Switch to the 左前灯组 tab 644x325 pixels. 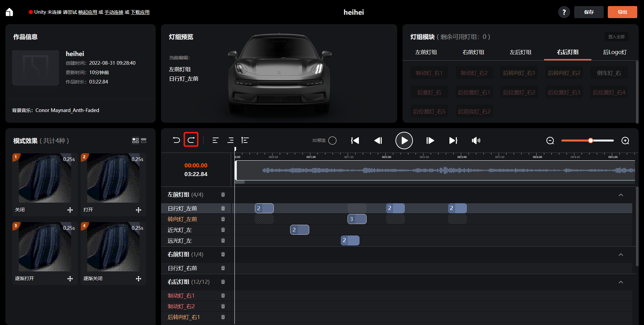click(426, 52)
